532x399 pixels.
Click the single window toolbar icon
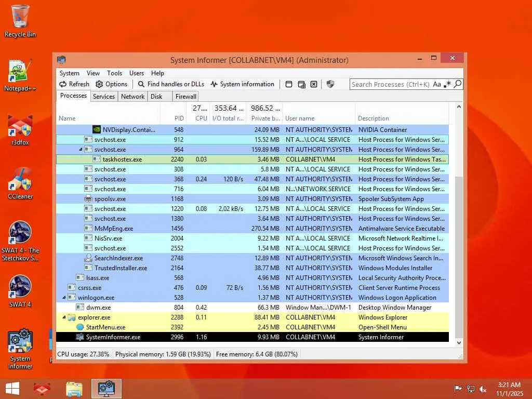[289, 84]
